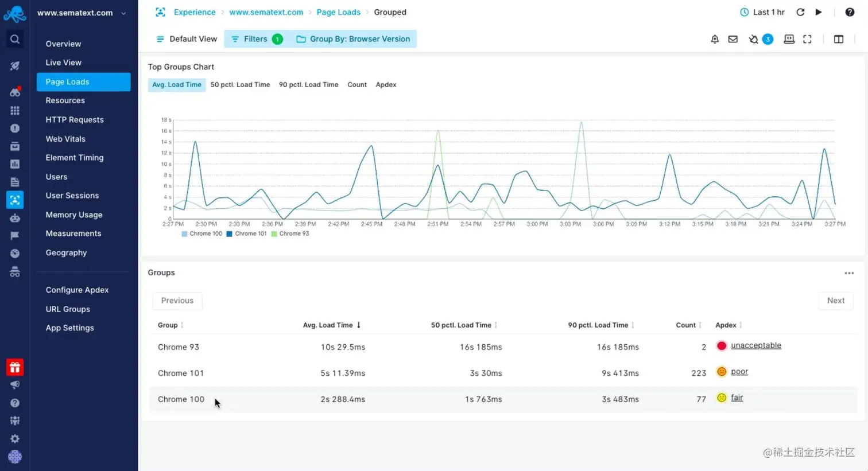Switch the chart to the Count tab

tap(357, 85)
